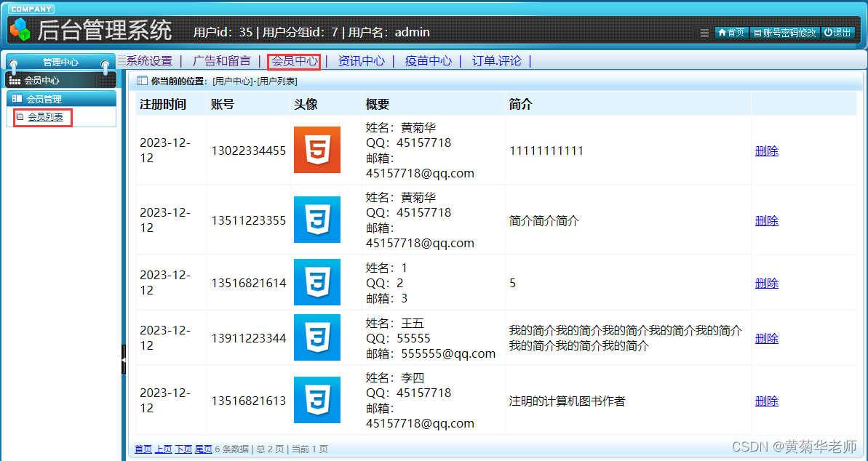
Task: Click the CSS3 avatar of account 13911223344
Action: (x=317, y=337)
